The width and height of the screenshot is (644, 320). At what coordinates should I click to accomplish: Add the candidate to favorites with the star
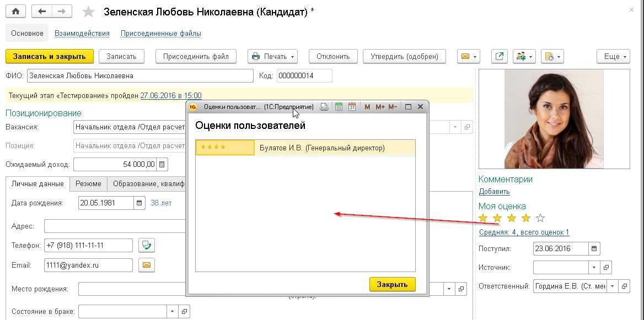pyautogui.click(x=88, y=12)
